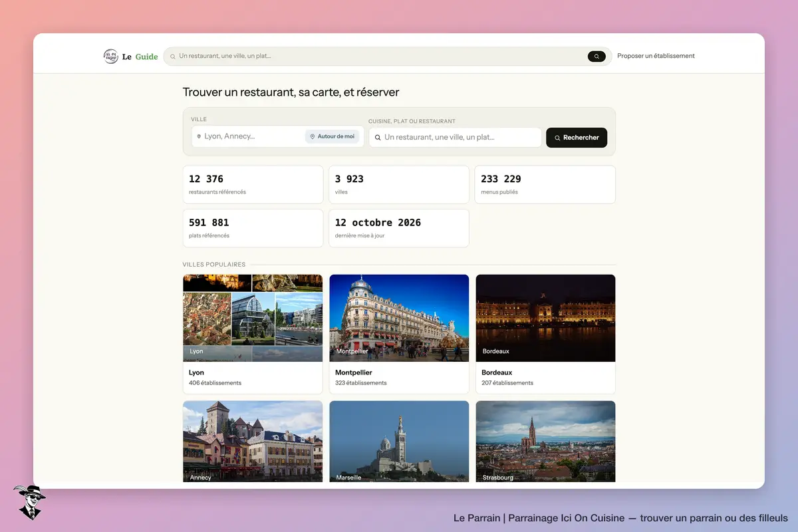The width and height of the screenshot is (798, 532).
Task: Open the Lyon photo collage thumbnail
Action: click(253, 318)
